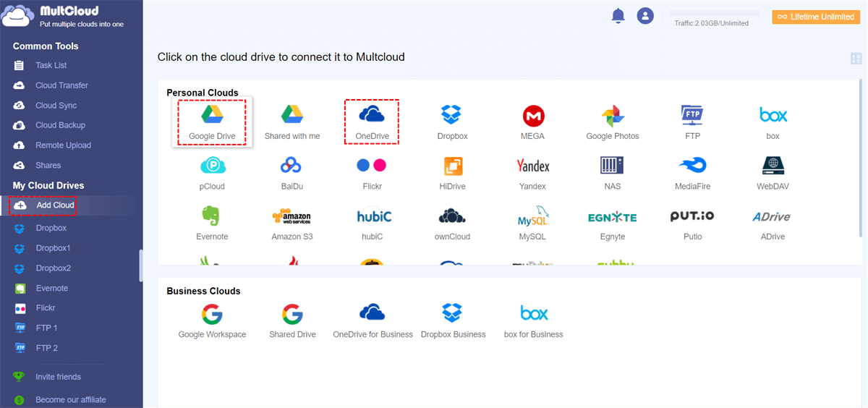The width and height of the screenshot is (868, 408).
Task: Click Add Cloud in sidebar
Action: click(55, 205)
